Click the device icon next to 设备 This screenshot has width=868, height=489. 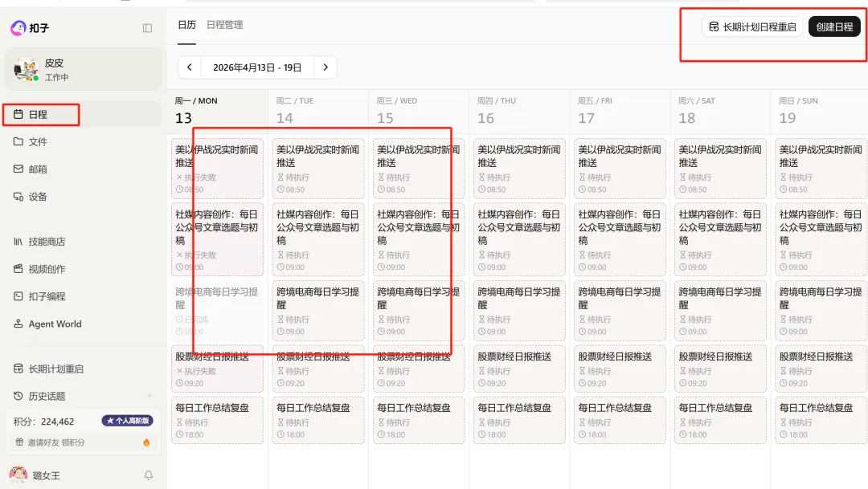(x=18, y=197)
